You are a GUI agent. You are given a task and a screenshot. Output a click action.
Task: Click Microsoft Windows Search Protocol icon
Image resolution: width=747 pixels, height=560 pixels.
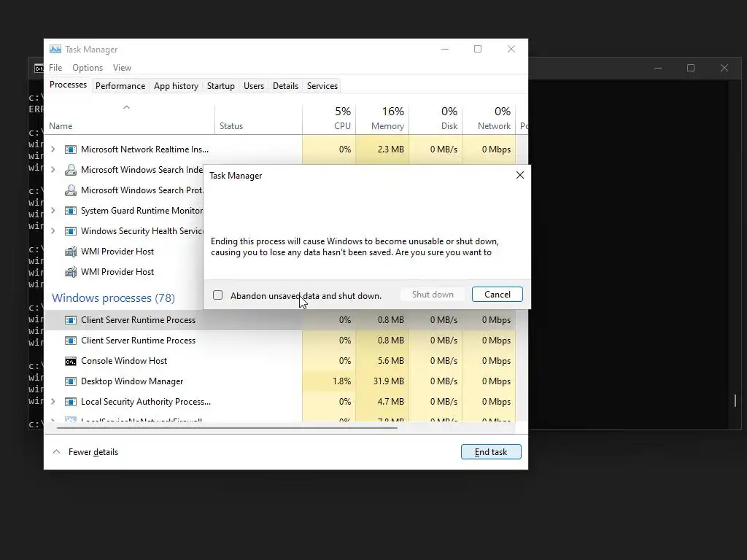point(71,190)
